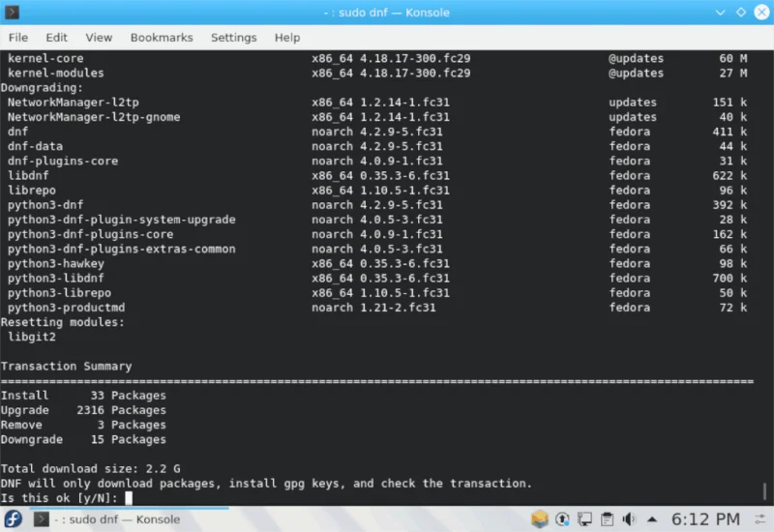Image resolution: width=774 pixels, height=532 pixels.
Task: Click the 'Downgrade 15 Packages' line
Action: tap(83, 440)
